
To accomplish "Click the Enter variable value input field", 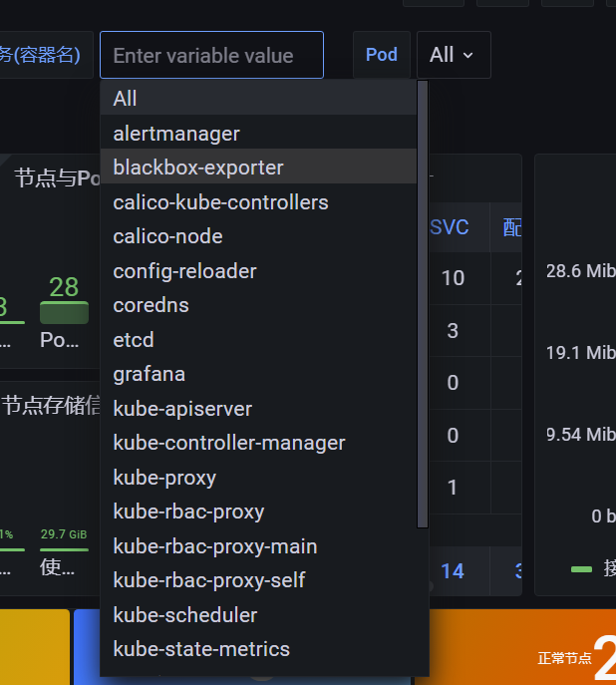I will pyautogui.click(x=211, y=55).
